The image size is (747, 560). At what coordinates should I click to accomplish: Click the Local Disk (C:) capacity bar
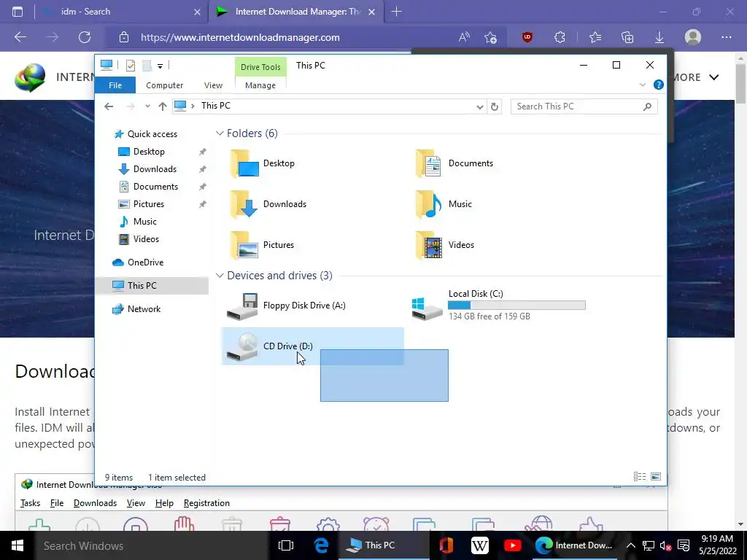click(x=516, y=306)
